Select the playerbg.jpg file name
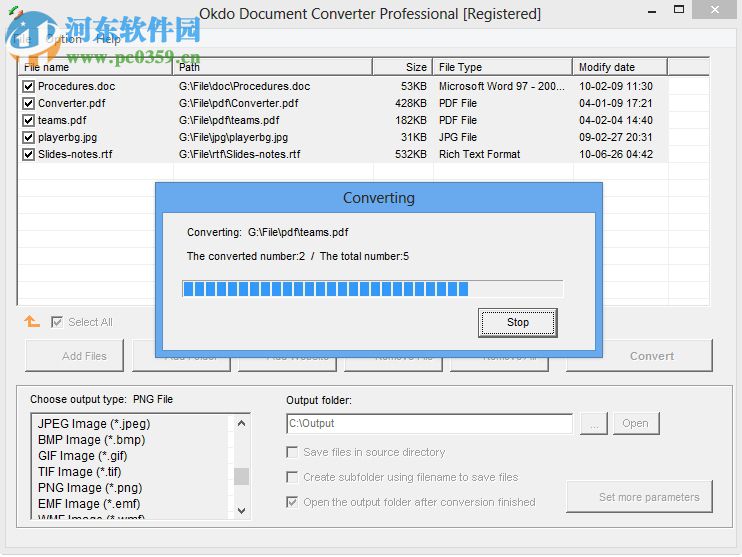This screenshot has height=557, width=742. 67,137
